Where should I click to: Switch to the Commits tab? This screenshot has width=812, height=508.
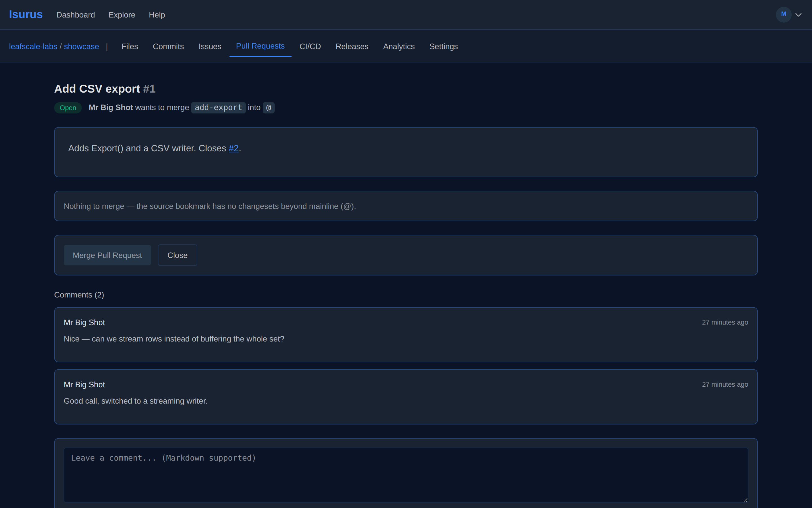168,46
